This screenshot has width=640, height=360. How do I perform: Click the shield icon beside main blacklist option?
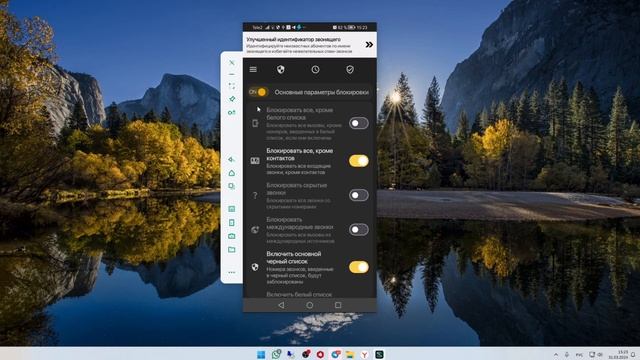(x=255, y=267)
